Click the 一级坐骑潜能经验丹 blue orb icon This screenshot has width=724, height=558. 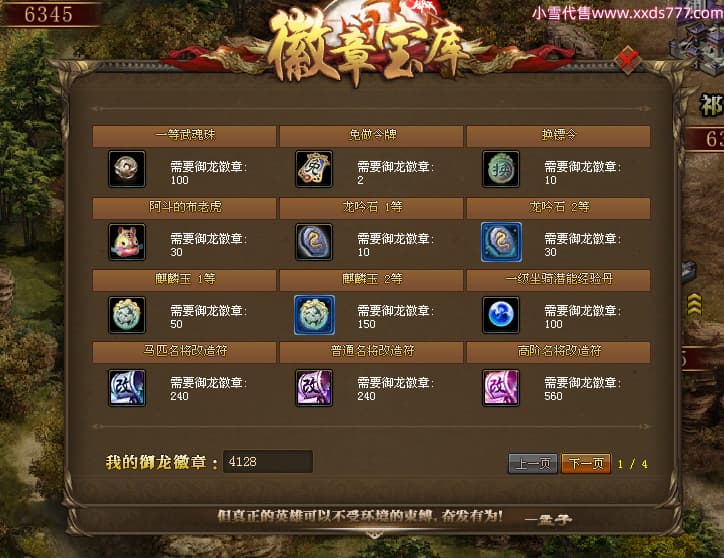[x=501, y=315]
